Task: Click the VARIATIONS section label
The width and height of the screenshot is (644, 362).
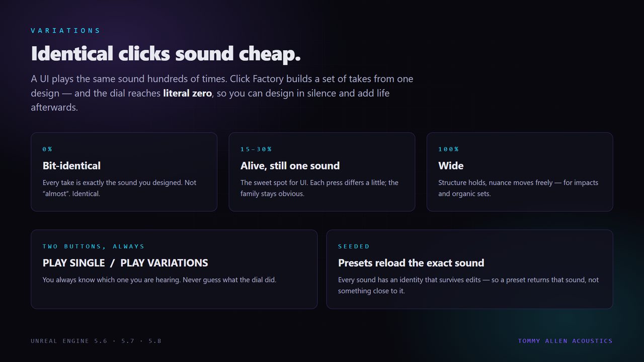Action: pos(65,31)
